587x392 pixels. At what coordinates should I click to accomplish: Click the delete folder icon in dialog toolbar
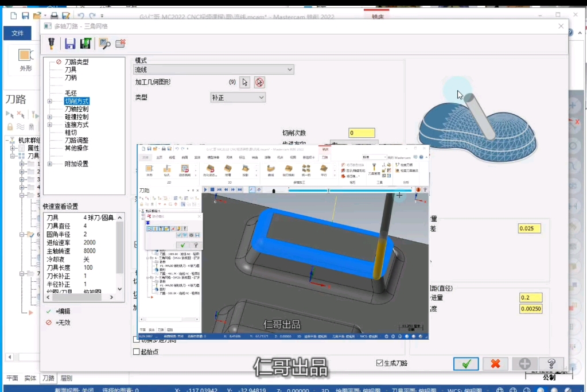[x=120, y=44]
